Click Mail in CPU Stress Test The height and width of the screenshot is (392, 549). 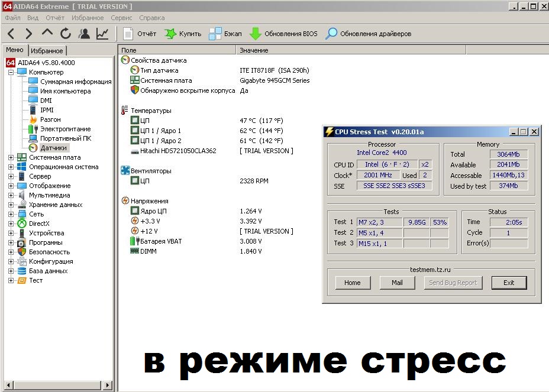point(398,283)
